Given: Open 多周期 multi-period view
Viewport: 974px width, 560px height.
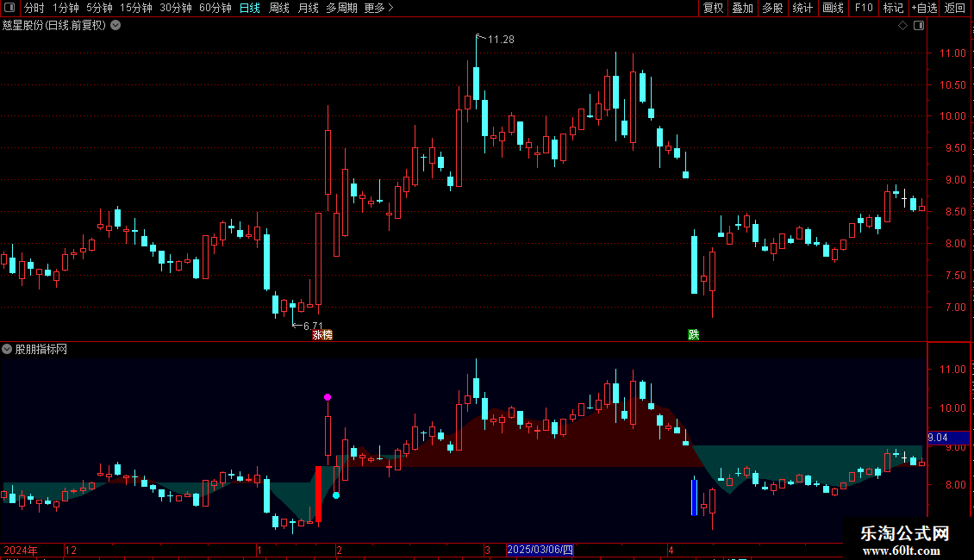Looking at the screenshot, I should click(x=341, y=8).
